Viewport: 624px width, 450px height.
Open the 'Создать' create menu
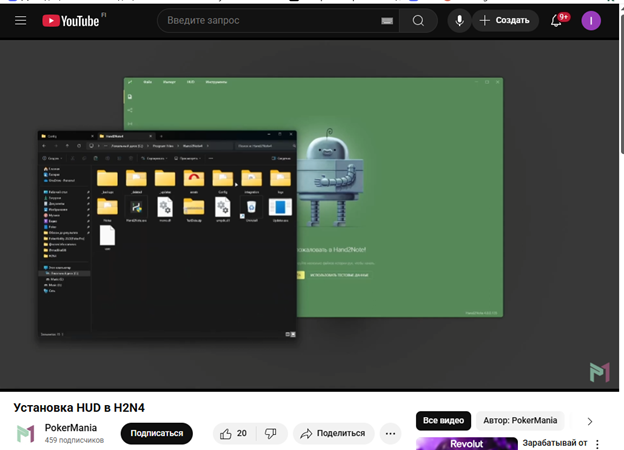505,21
